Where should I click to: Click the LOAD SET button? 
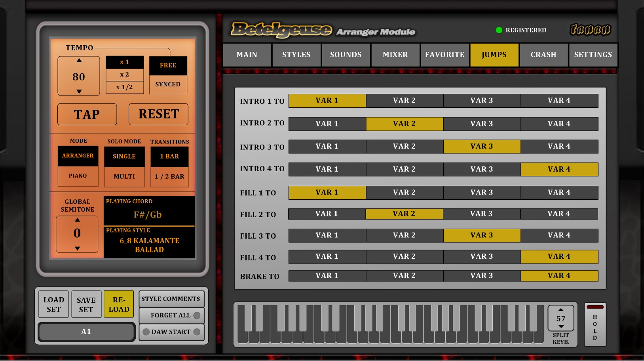coord(54,304)
